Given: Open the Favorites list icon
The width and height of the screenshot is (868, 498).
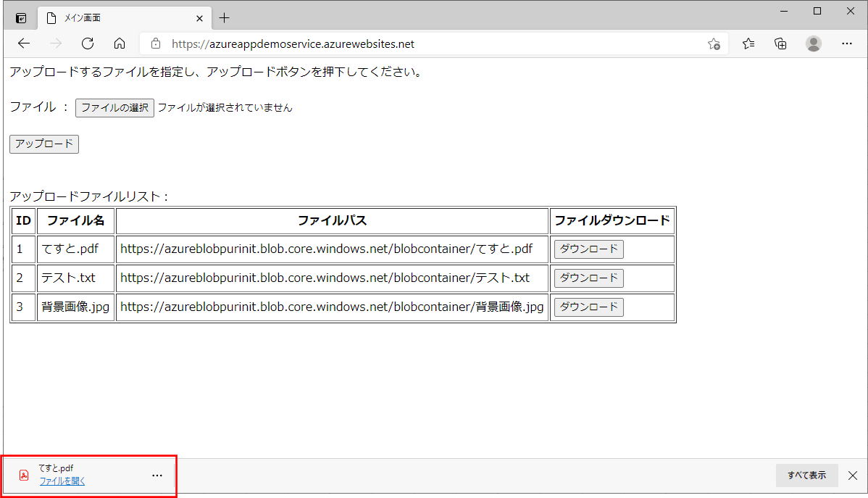Looking at the screenshot, I should (x=748, y=43).
